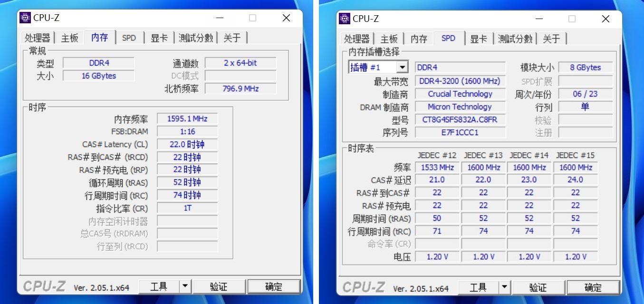Click the 23.0 CAS latency cell
644x304 pixels.
(529, 180)
